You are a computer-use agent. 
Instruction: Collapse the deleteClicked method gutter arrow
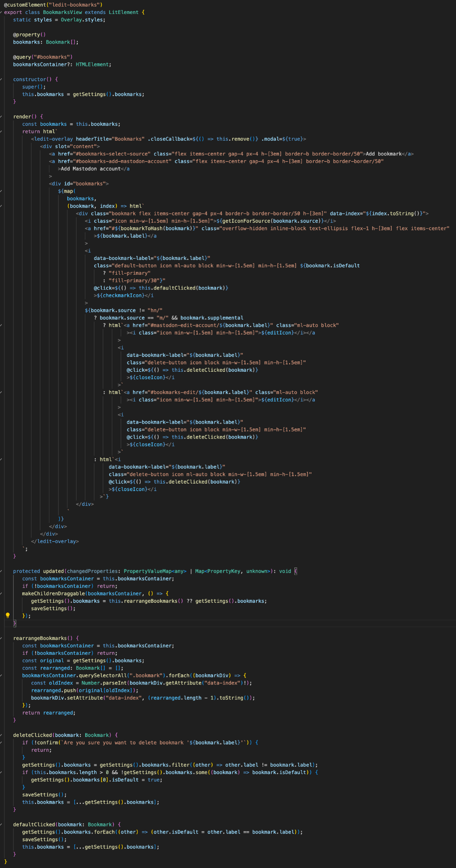tap(1, 735)
